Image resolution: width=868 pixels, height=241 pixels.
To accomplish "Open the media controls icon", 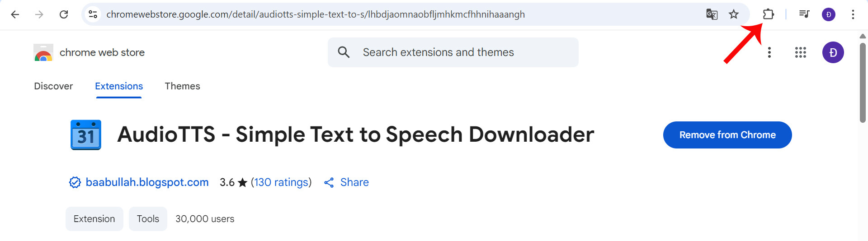I will (x=804, y=14).
